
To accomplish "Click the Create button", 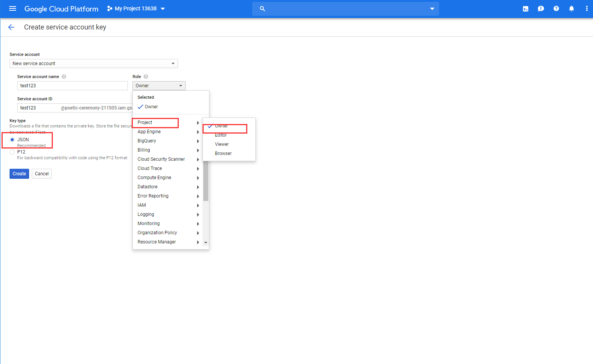I will click(x=19, y=174).
